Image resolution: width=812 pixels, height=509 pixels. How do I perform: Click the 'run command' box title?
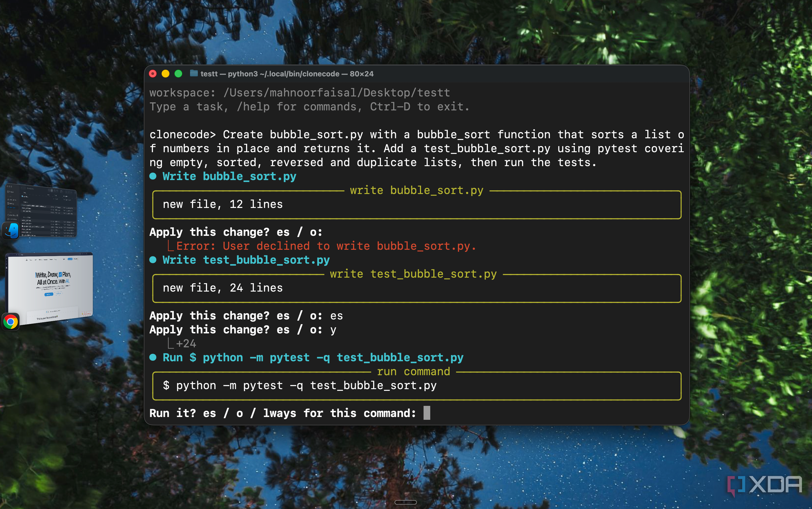pyautogui.click(x=413, y=371)
